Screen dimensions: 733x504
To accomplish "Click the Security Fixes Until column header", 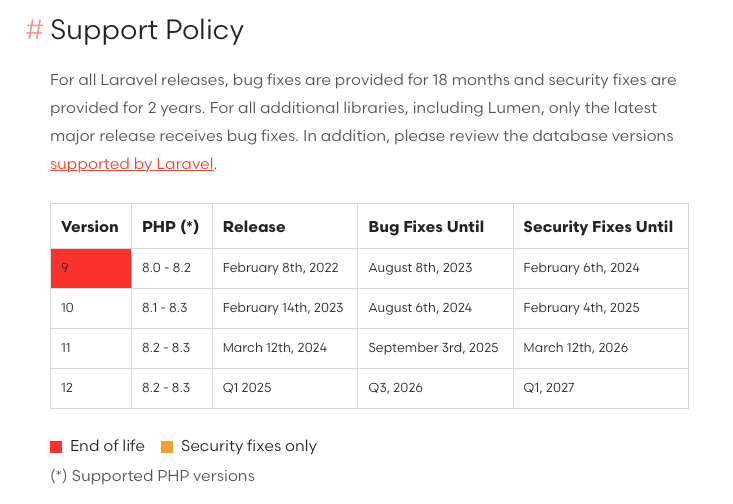I will click(x=598, y=227).
